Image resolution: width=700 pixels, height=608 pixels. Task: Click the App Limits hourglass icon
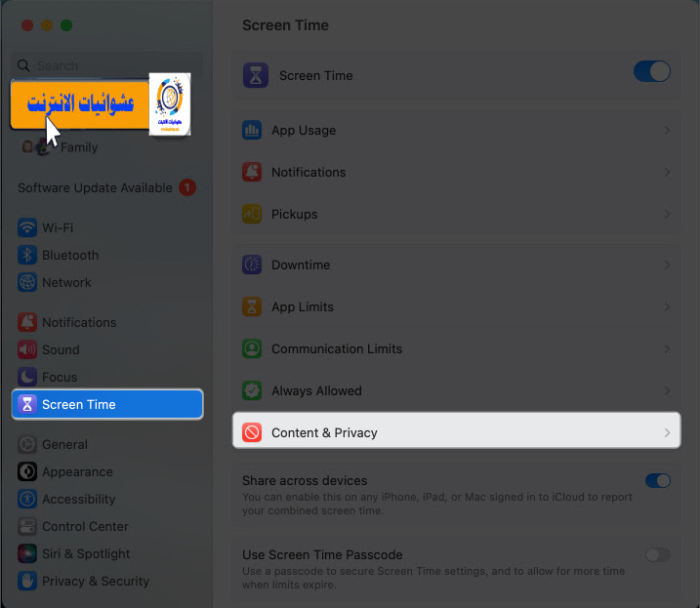[252, 306]
